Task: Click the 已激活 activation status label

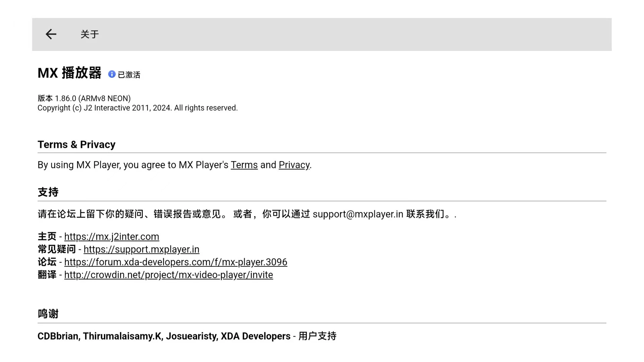Action: tap(129, 75)
